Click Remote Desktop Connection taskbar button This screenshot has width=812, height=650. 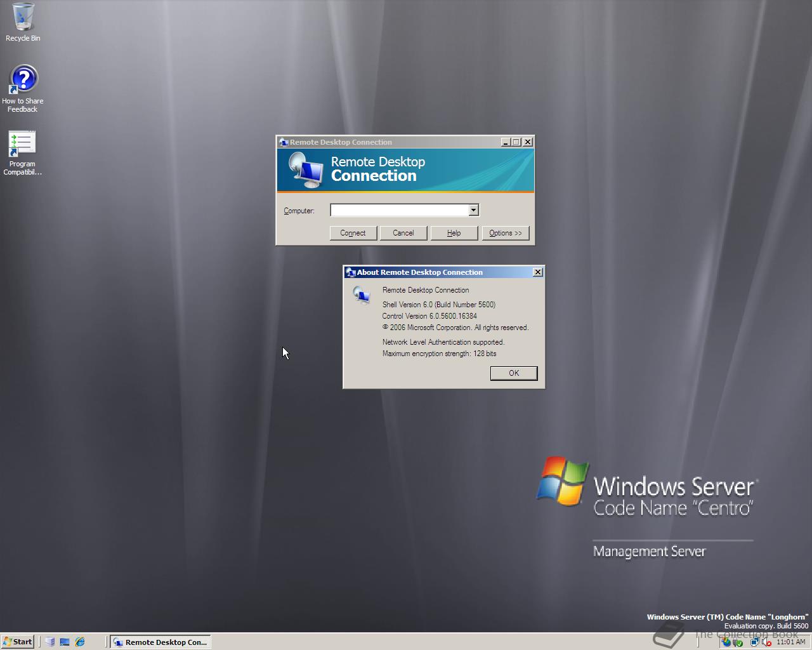(160, 642)
